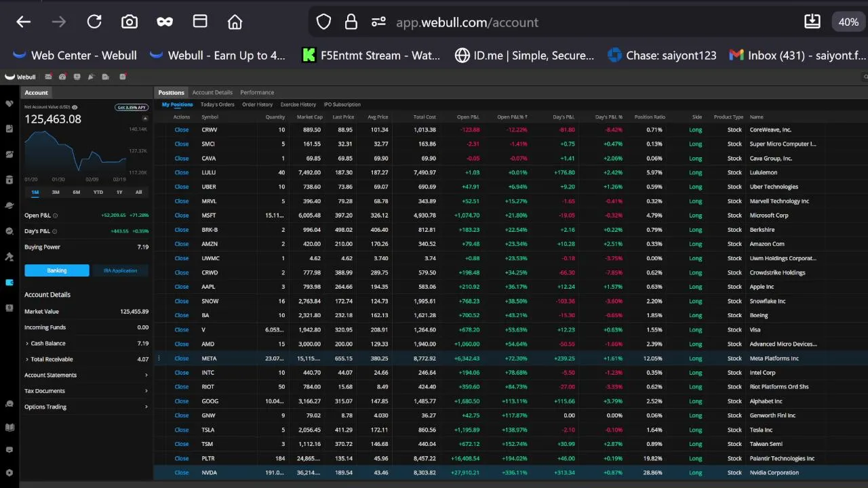The height and width of the screenshot is (488, 868).
Task: Toggle Net Account Value visibility eye
Action: tap(75, 107)
